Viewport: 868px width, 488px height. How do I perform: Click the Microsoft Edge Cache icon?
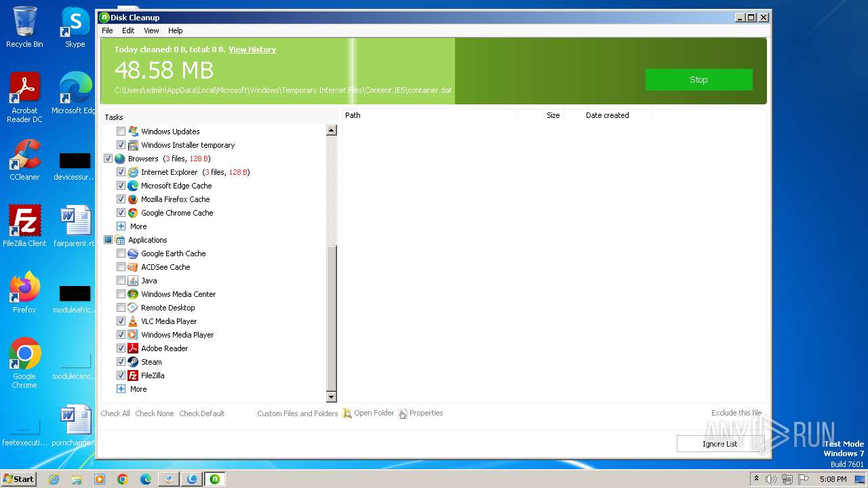[x=133, y=186]
